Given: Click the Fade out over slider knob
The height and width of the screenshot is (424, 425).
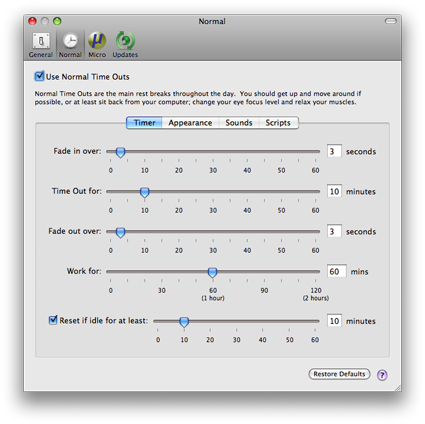Looking at the screenshot, I should (120, 232).
